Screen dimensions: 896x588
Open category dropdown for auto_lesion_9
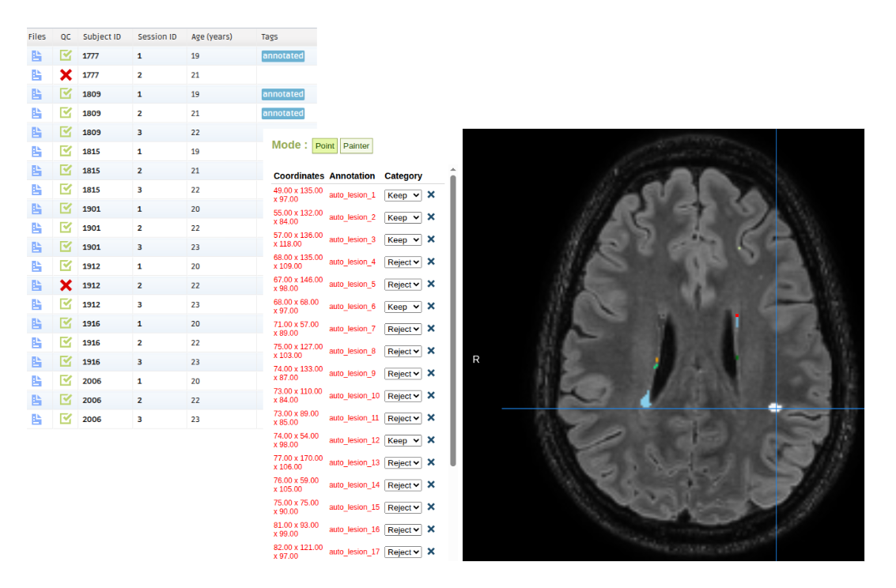coord(403,373)
